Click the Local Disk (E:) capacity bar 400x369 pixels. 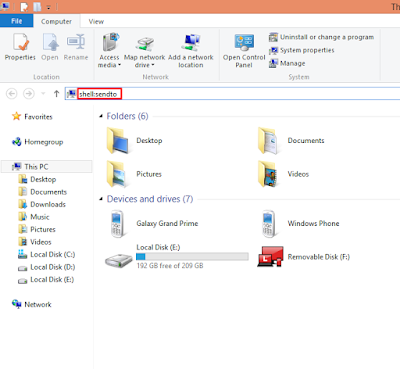pyautogui.click(x=192, y=256)
